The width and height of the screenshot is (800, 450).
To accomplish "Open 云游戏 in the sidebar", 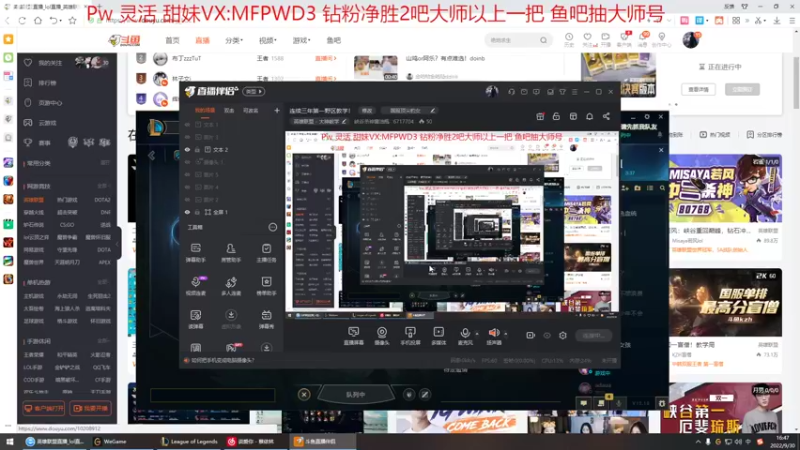I will [x=47, y=123].
